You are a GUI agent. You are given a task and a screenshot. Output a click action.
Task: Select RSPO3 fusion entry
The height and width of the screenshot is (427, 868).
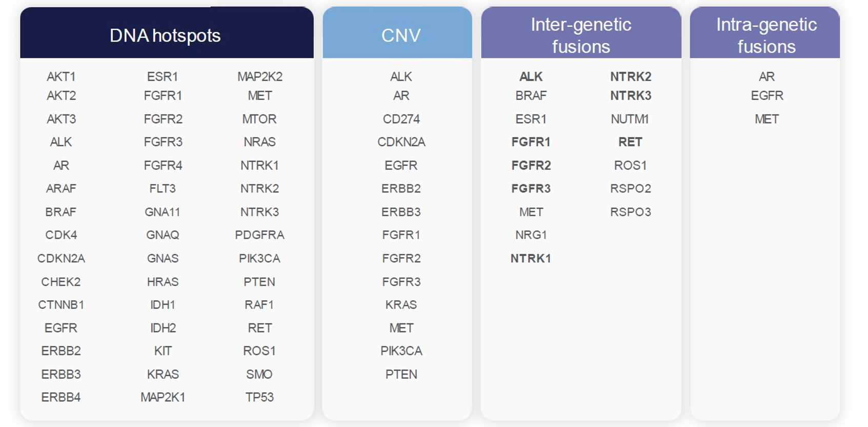(x=630, y=212)
